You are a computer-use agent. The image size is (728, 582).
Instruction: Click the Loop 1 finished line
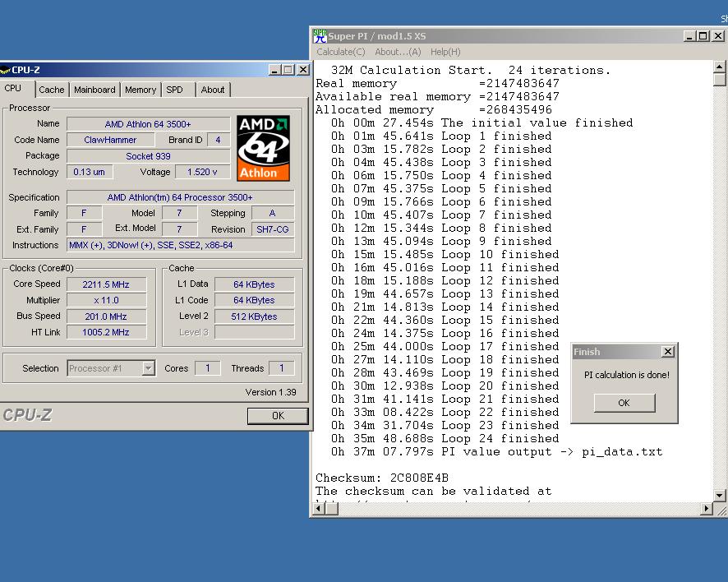click(441, 136)
